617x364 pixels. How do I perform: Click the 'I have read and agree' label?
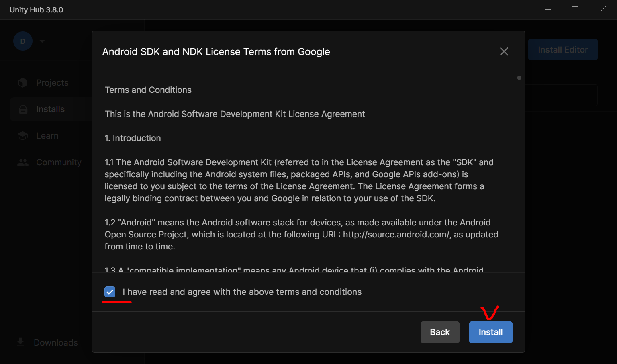pos(242,292)
